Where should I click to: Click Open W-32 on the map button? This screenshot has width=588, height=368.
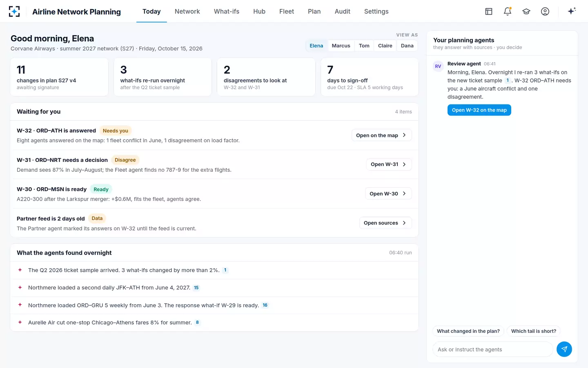pyautogui.click(x=479, y=110)
